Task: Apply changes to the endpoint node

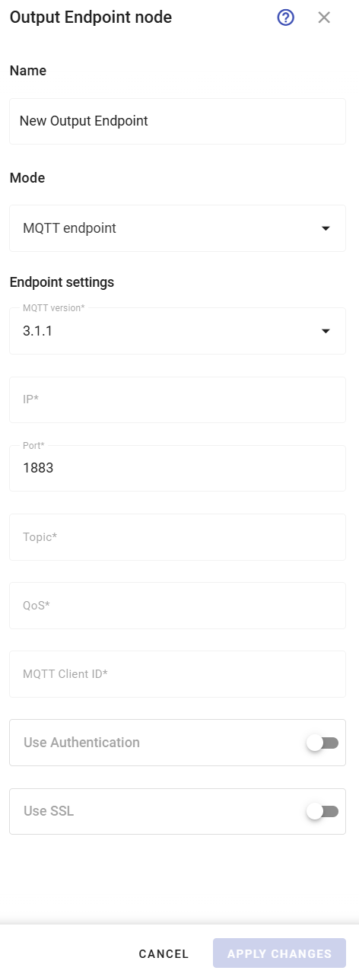Action: (x=279, y=953)
